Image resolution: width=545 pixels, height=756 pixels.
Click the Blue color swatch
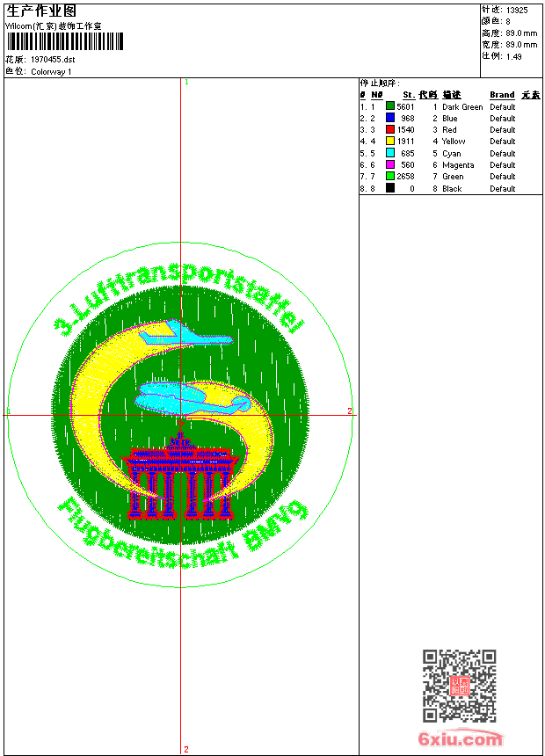390,117
